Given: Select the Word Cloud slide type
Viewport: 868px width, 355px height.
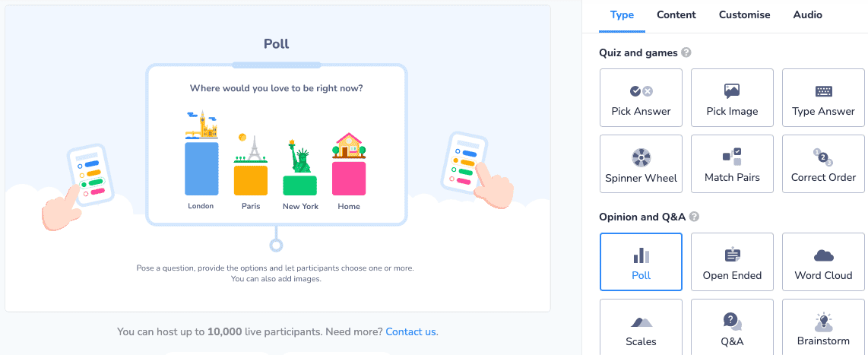Looking at the screenshot, I should [823, 262].
